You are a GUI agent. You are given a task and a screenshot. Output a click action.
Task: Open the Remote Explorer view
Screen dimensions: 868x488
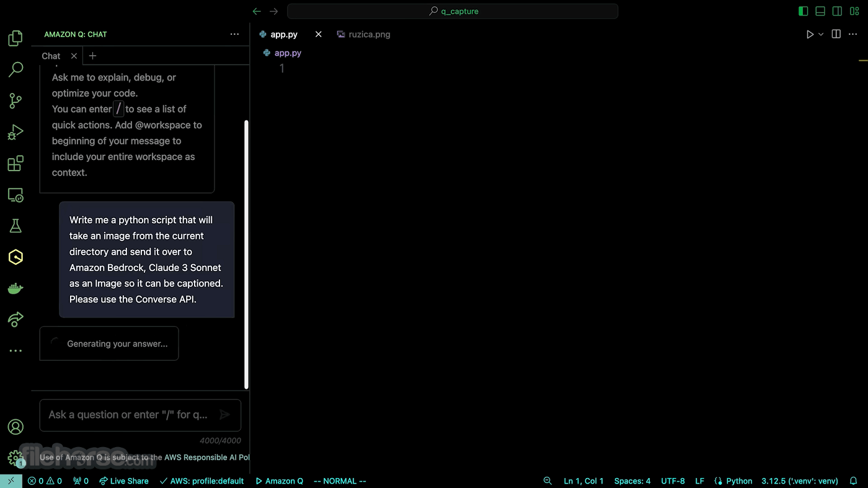(x=15, y=195)
